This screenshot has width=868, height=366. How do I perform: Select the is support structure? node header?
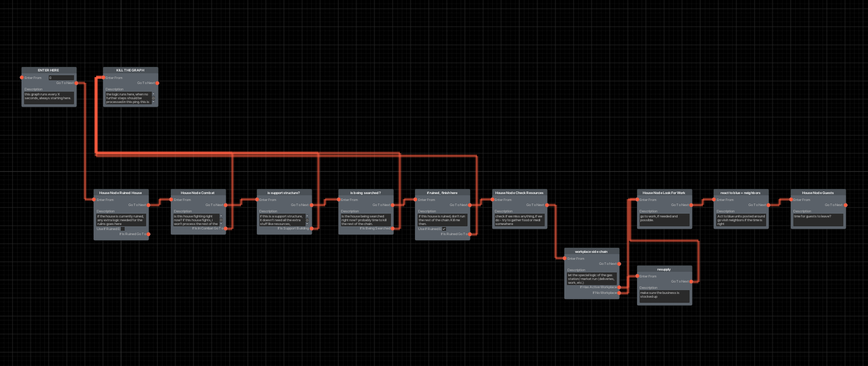(284, 192)
